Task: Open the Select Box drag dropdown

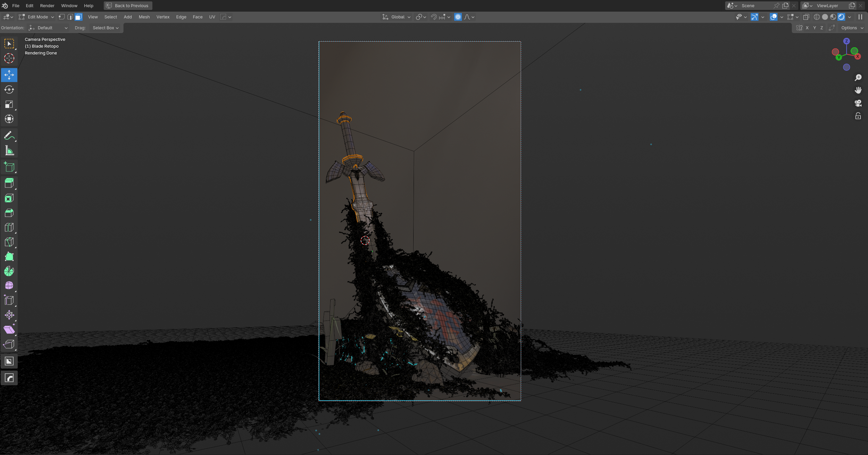Action: (106, 28)
